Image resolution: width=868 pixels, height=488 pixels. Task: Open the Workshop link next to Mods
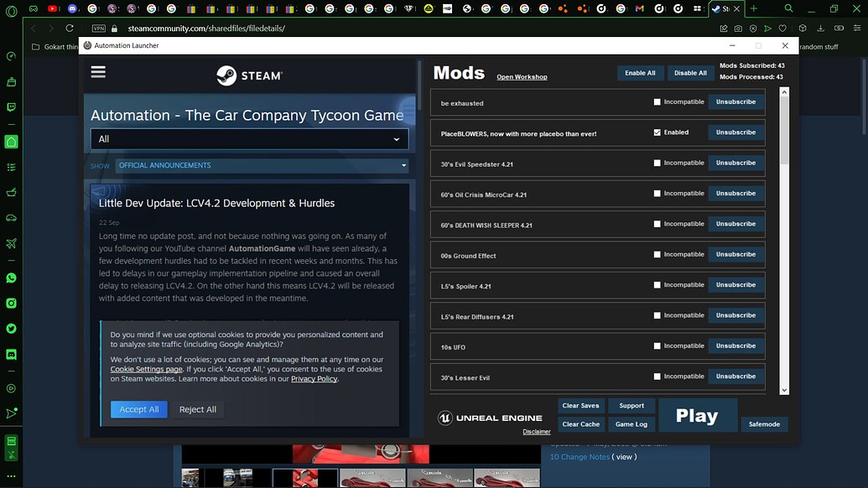(x=522, y=77)
